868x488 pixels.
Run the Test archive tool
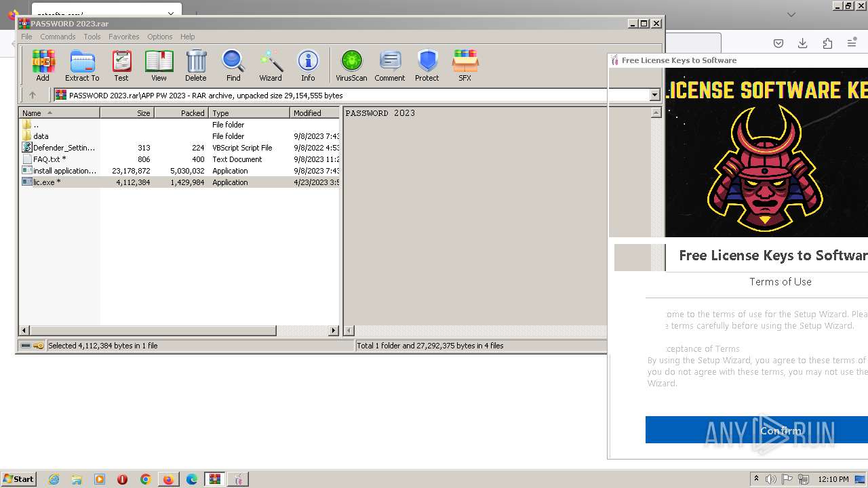point(121,66)
